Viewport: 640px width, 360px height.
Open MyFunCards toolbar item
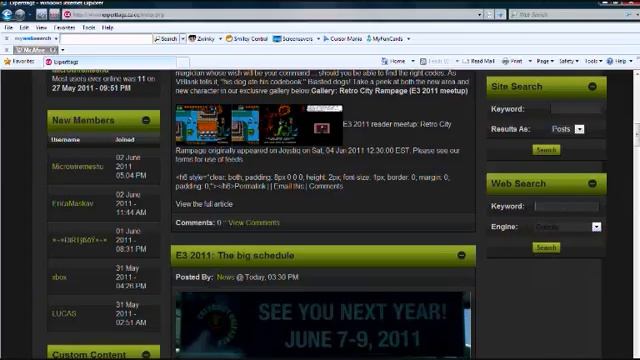click(384, 39)
